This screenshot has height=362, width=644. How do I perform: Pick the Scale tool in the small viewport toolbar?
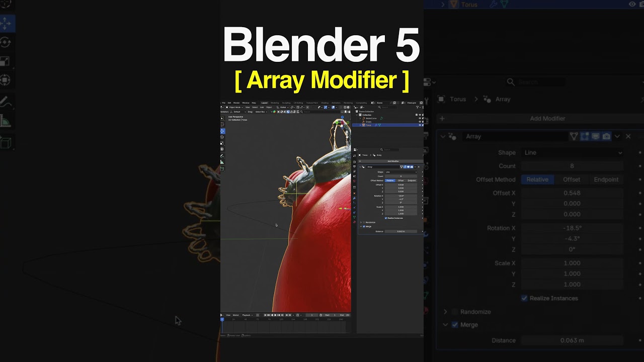[x=222, y=143]
